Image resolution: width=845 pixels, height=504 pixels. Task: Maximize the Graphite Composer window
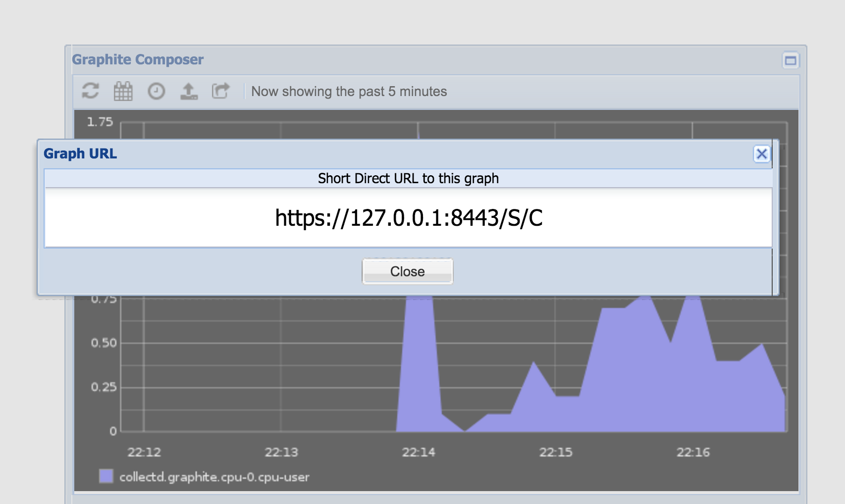[x=791, y=60]
